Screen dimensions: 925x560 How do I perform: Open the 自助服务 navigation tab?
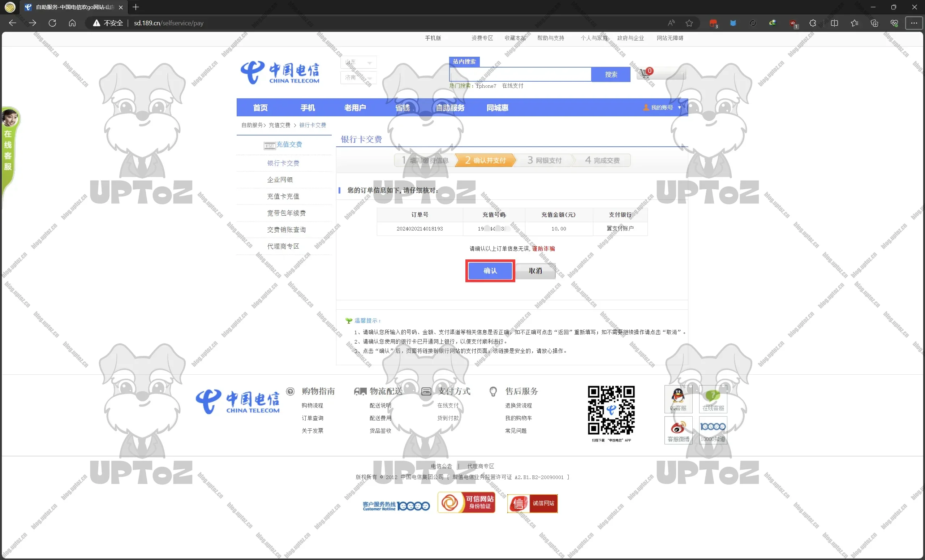450,108
